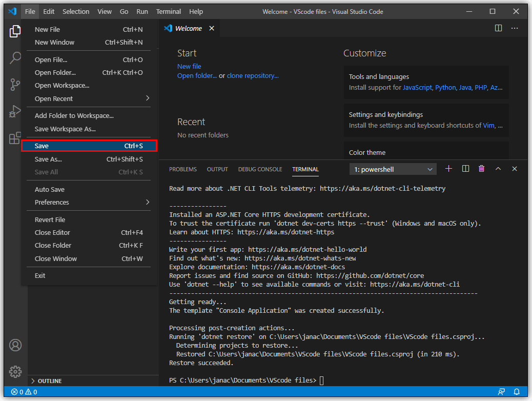Open notifications bell in status bar
Viewport: 532px width, 401px height.
517,392
